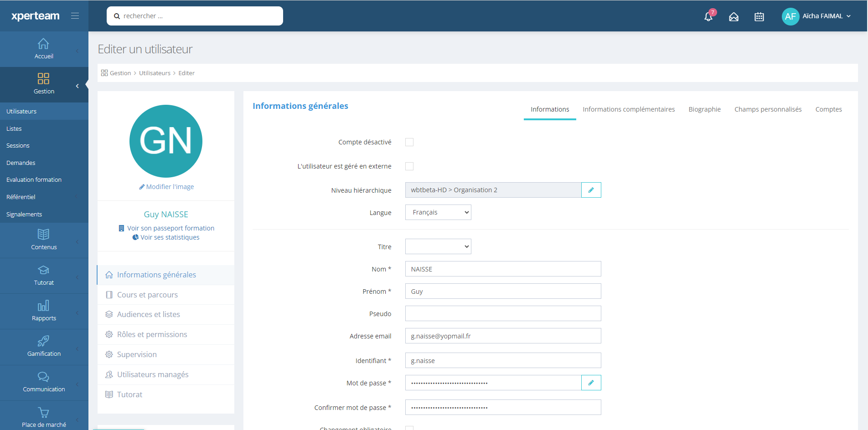Click the pencil icon beside Niveau hiérarchique
This screenshot has width=868, height=430.
591,190
